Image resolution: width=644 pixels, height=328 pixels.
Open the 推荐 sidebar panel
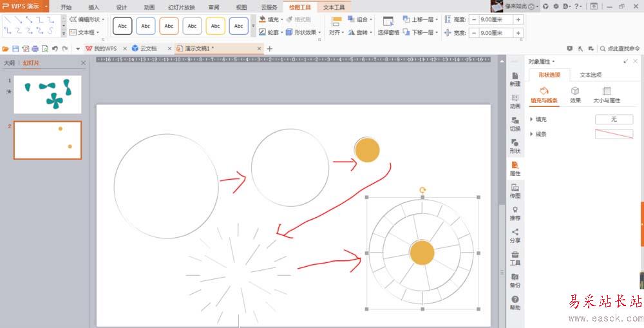pyautogui.click(x=515, y=214)
